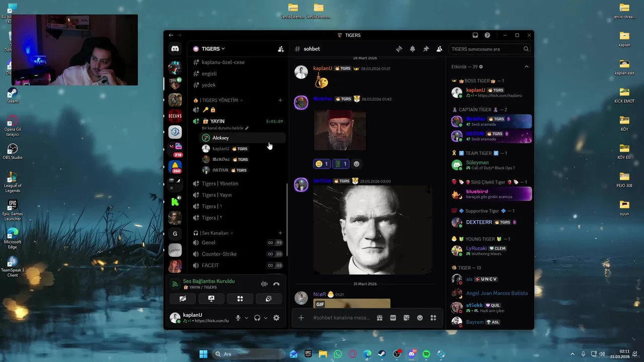This screenshot has width=644, height=362.
Task: Add channel to TIGERS YÖNETİM category
Action: [280, 100]
